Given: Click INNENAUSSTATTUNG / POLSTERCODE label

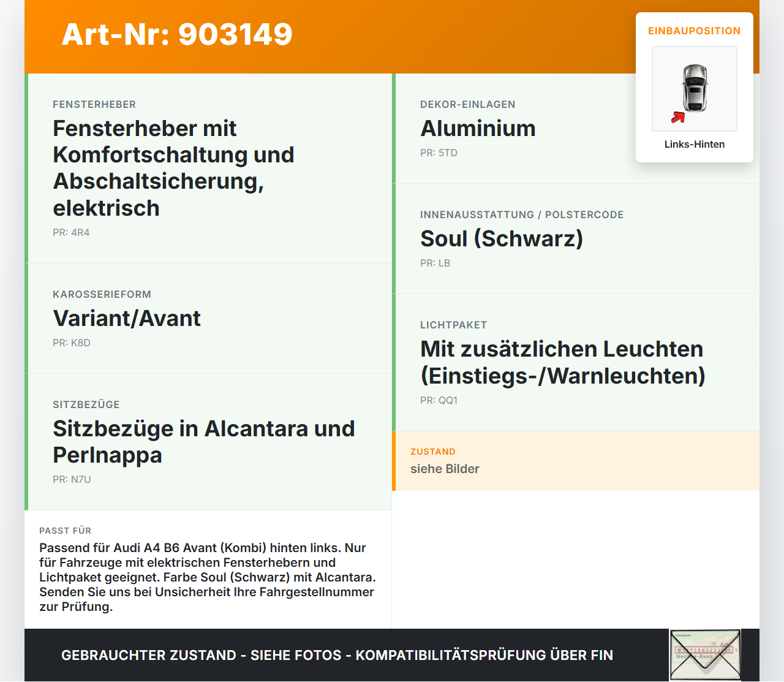Looking at the screenshot, I should tap(522, 214).
